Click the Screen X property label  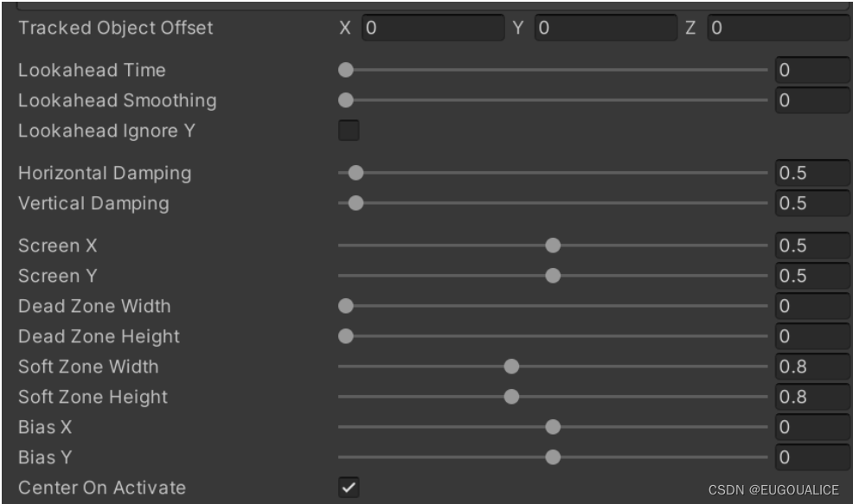[x=58, y=246]
